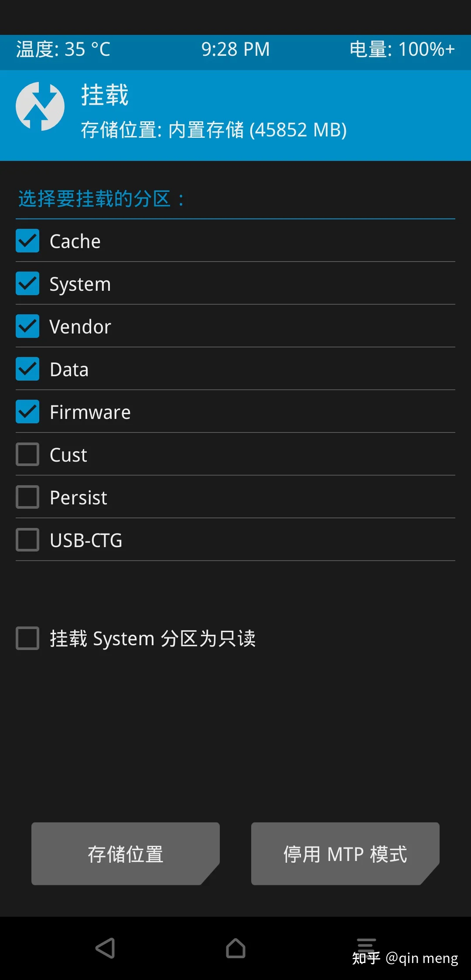Open the 存储位置 storage selection button

pos(126,854)
